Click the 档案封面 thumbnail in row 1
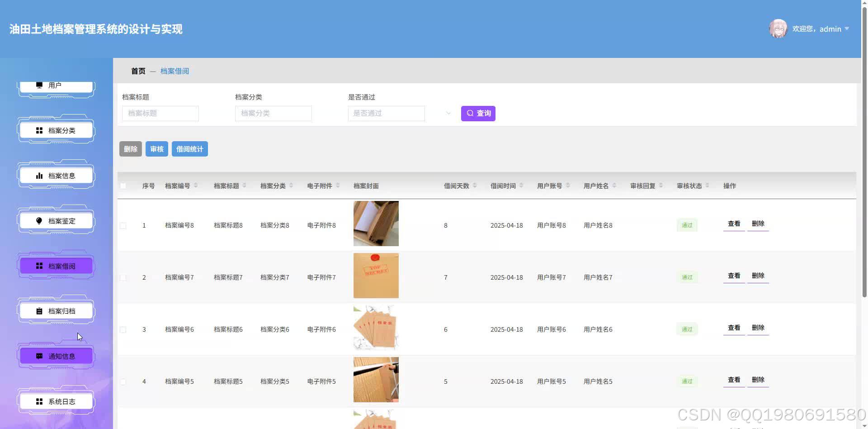Screen dimensions: 868x429 (376, 224)
